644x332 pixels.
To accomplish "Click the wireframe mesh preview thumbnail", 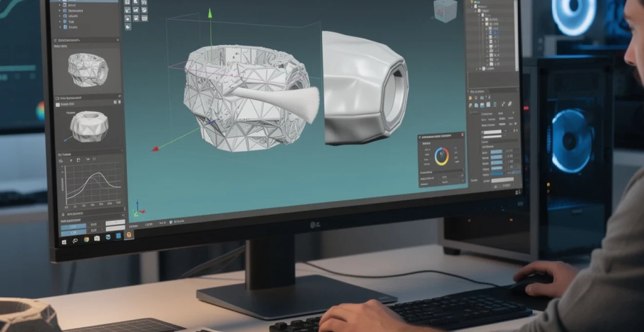I will (x=87, y=69).
